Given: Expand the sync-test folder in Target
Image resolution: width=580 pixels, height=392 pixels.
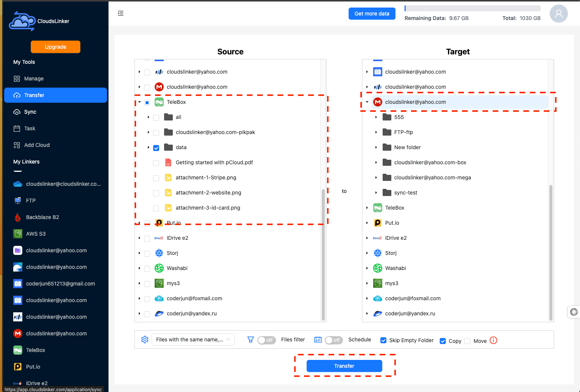Looking at the screenshot, I should pos(376,193).
